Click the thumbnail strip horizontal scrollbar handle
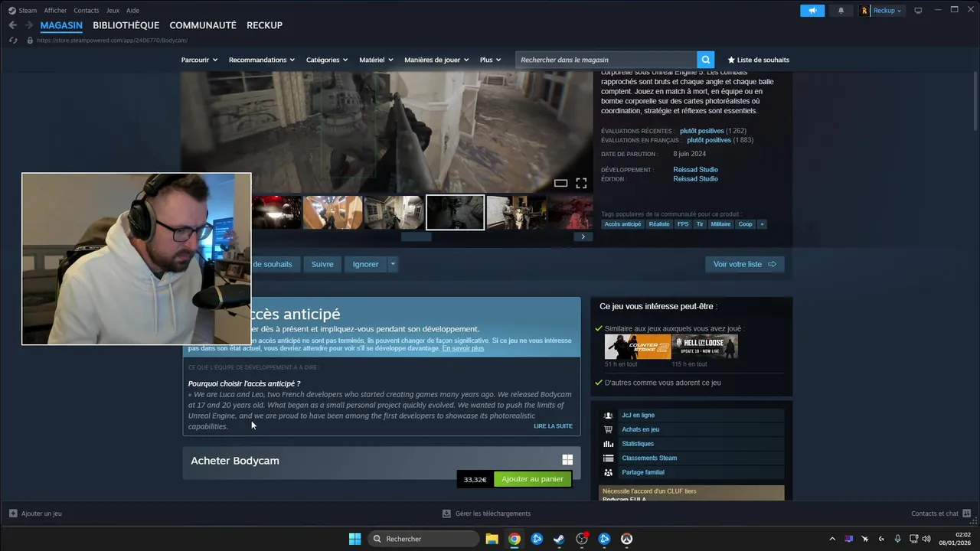Screen dimensions: 980x551 416,236
